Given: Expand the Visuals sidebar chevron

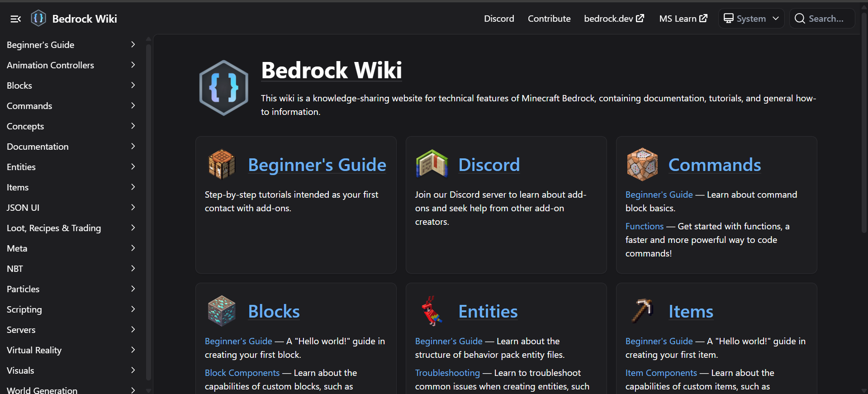Looking at the screenshot, I should tap(133, 370).
